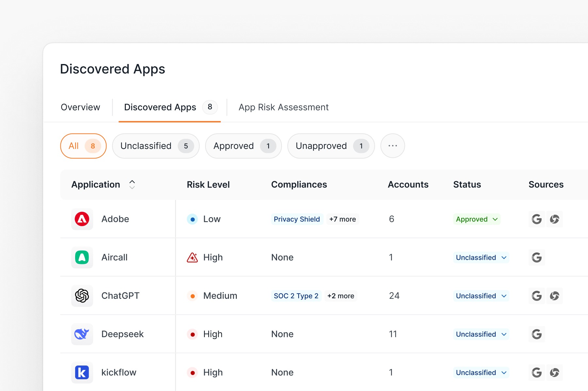Open the App Risk Assessment tab
This screenshot has height=391, width=588.
coord(284,107)
